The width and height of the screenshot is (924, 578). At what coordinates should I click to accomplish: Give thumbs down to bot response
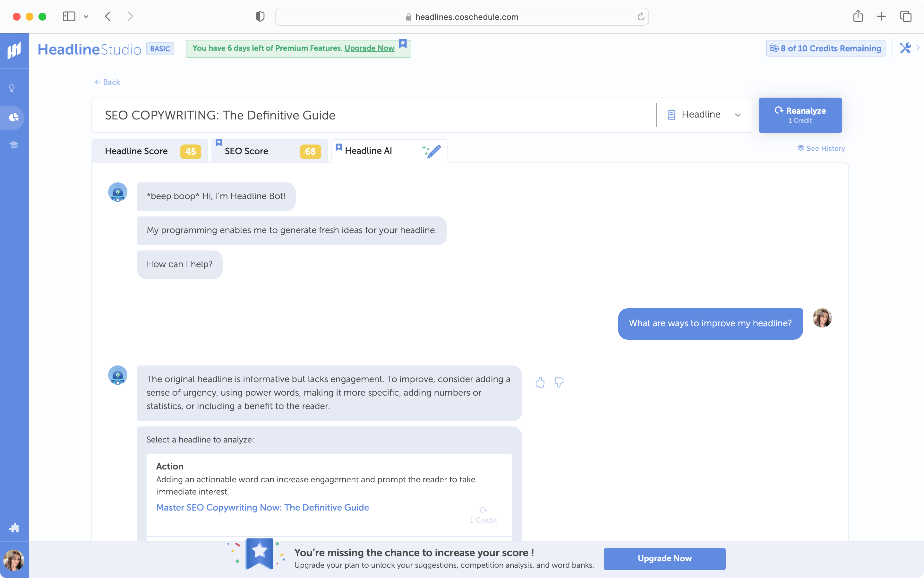(x=559, y=382)
